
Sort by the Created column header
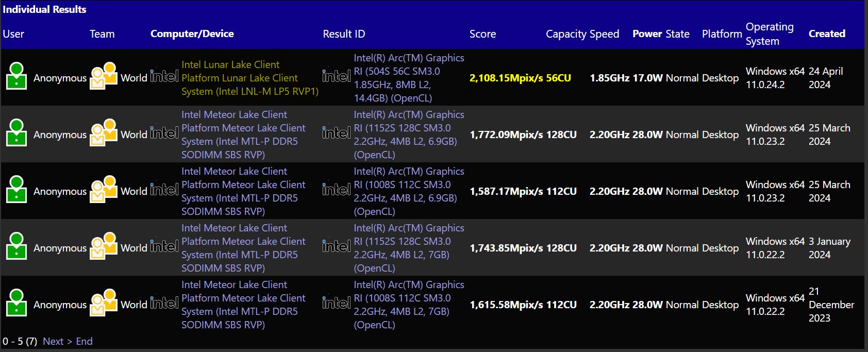point(827,34)
